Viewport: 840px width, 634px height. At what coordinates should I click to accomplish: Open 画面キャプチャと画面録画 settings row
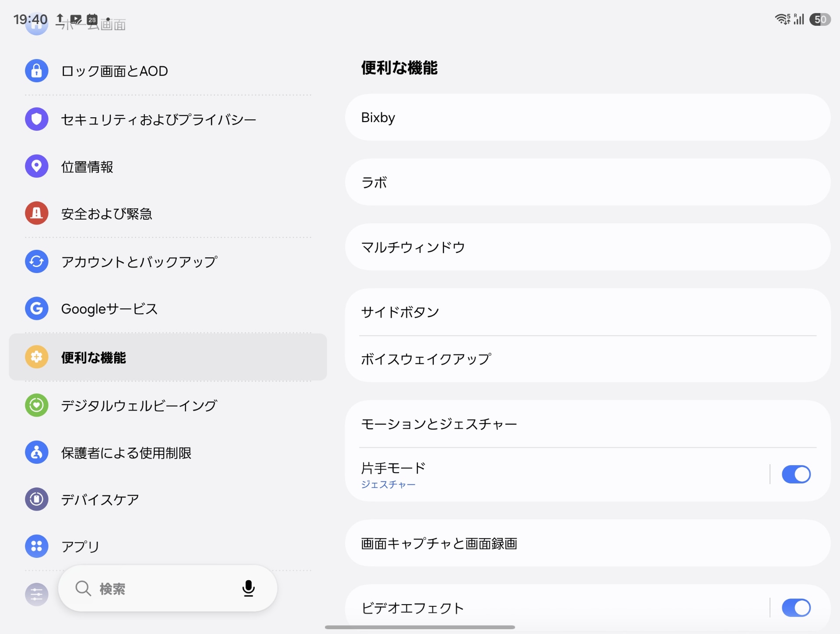(x=588, y=543)
